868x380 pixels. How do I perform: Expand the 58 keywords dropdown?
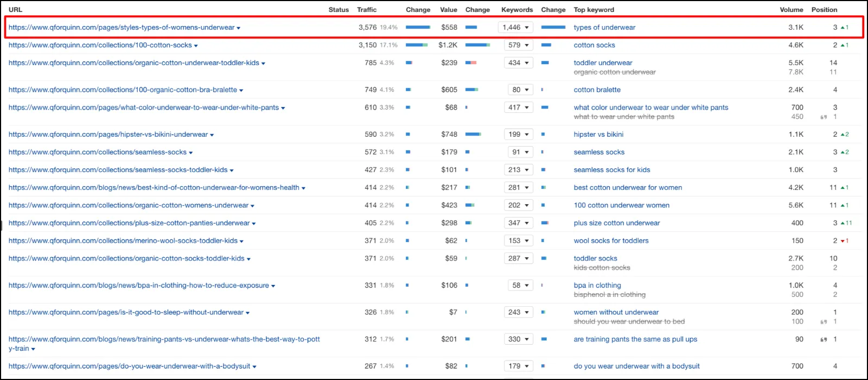[521, 285]
